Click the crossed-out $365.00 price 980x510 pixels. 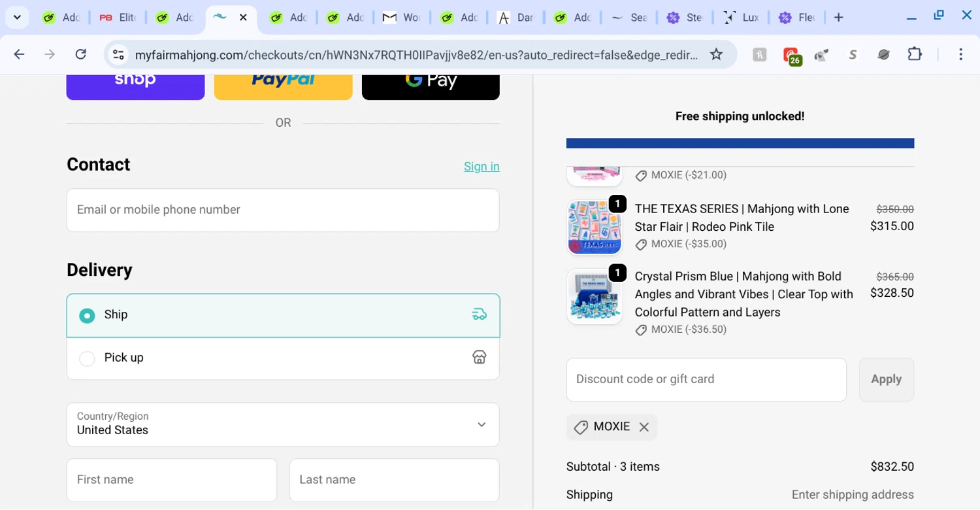click(895, 277)
